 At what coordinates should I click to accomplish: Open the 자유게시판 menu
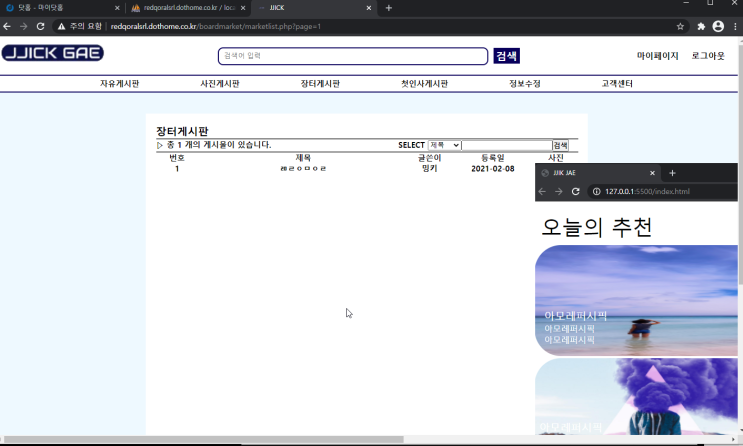pos(119,83)
